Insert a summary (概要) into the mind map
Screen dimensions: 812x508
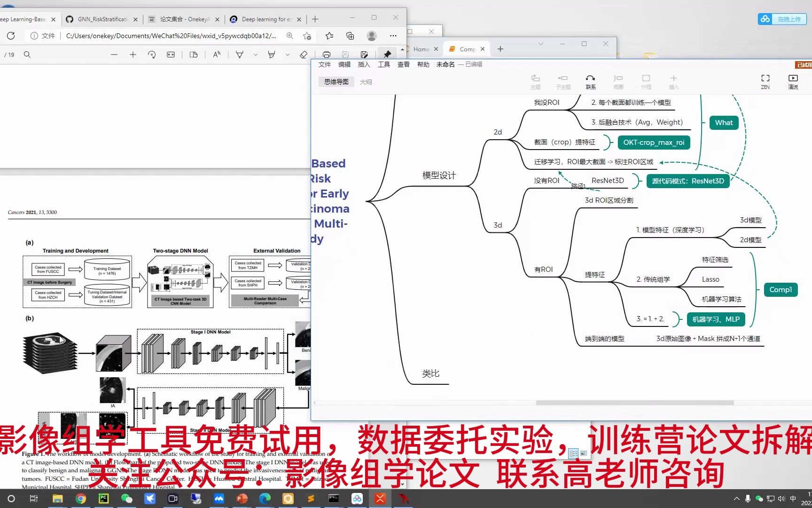click(618, 81)
